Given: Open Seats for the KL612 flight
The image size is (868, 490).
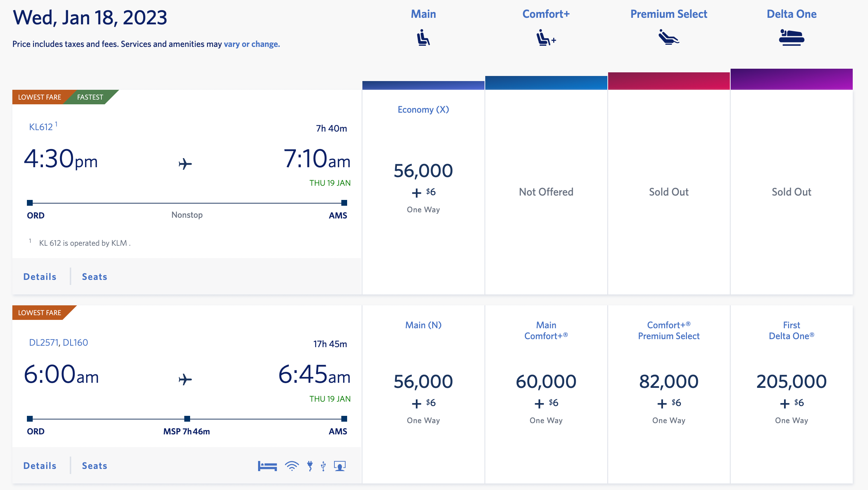Looking at the screenshot, I should tap(94, 276).
